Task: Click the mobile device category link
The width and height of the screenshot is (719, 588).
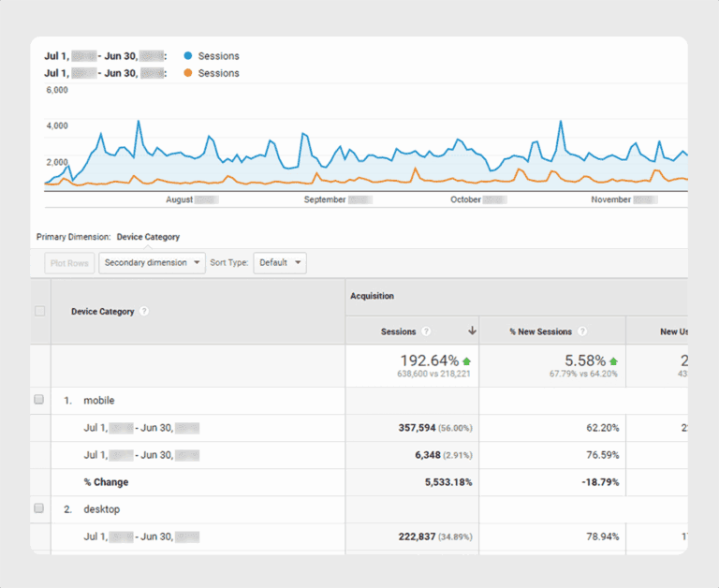Action: tap(98, 400)
